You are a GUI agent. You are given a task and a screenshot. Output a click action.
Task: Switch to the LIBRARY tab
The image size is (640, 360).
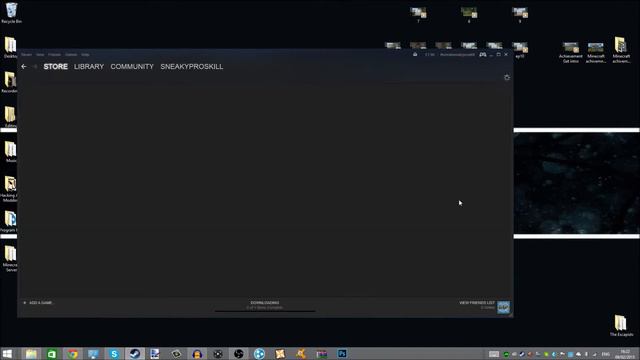coord(89,67)
